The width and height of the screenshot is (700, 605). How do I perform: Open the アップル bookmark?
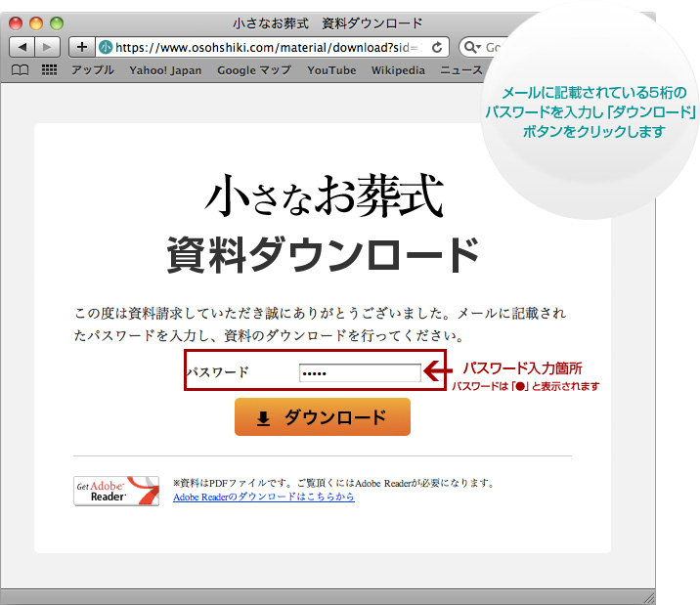(93, 70)
